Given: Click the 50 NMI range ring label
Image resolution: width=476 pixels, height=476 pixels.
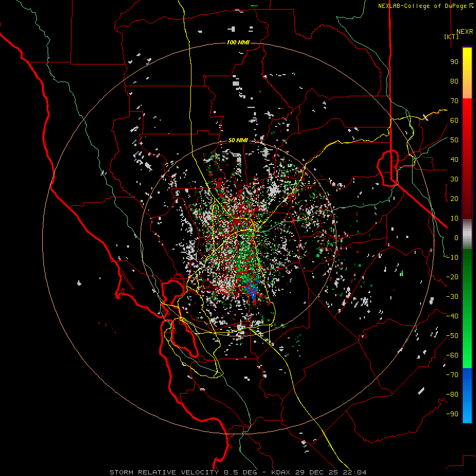Looking at the screenshot, I should coord(238,140).
